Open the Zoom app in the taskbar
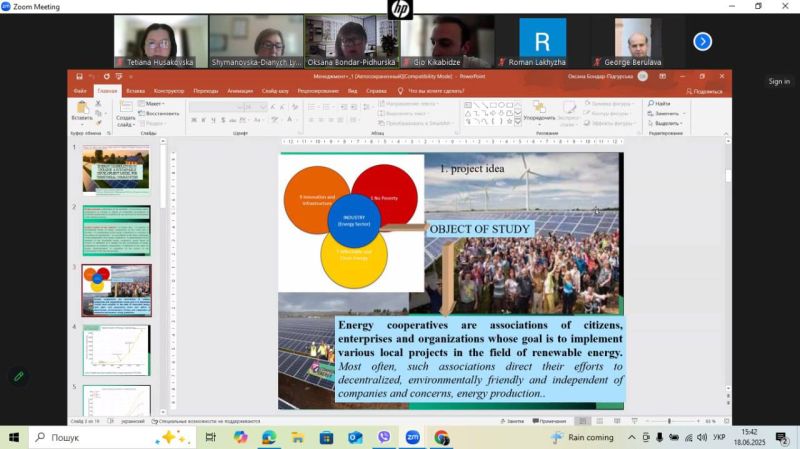This screenshot has height=449, width=800. tap(412, 437)
